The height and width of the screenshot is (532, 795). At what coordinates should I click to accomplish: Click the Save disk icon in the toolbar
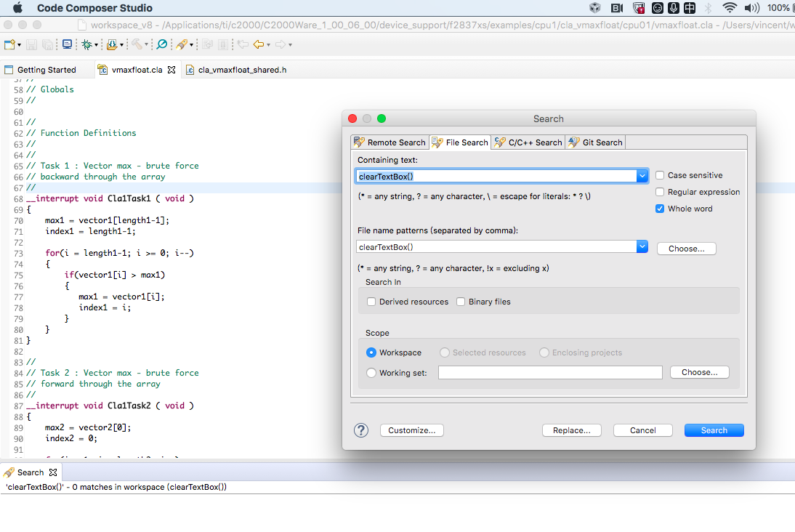(31, 44)
